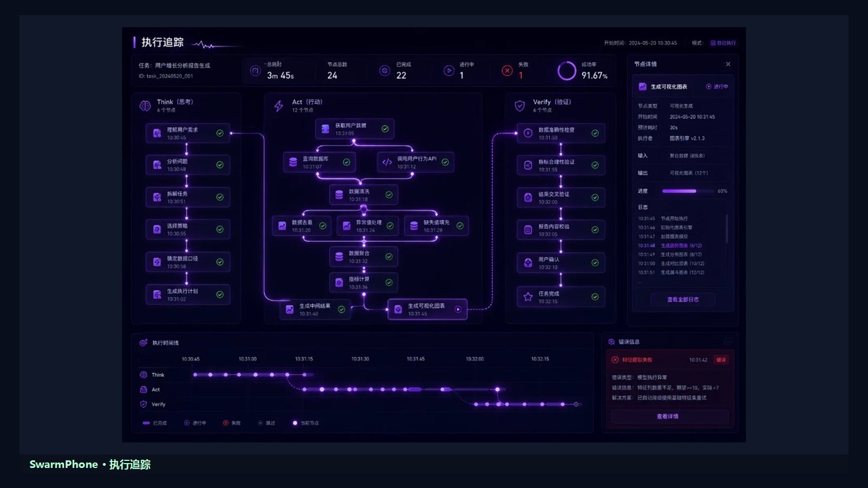Click the red 错误 tag badge
868x488 pixels.
(721, 360)
